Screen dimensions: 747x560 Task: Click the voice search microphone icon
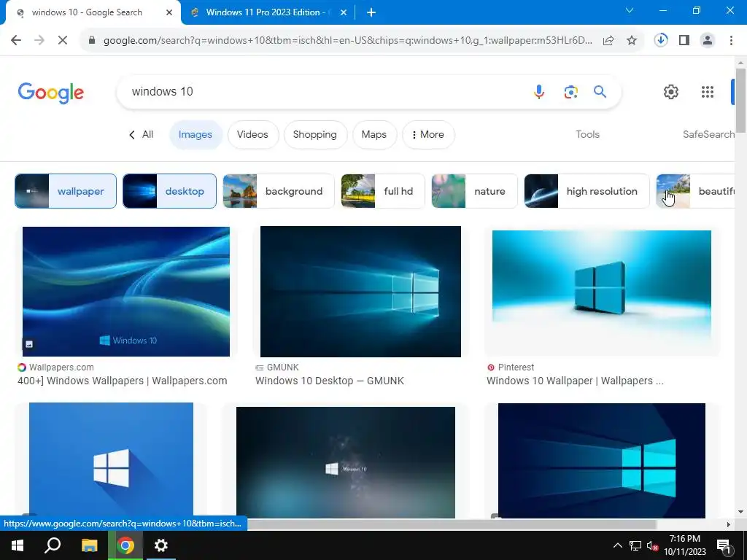(x=539, y=91)
